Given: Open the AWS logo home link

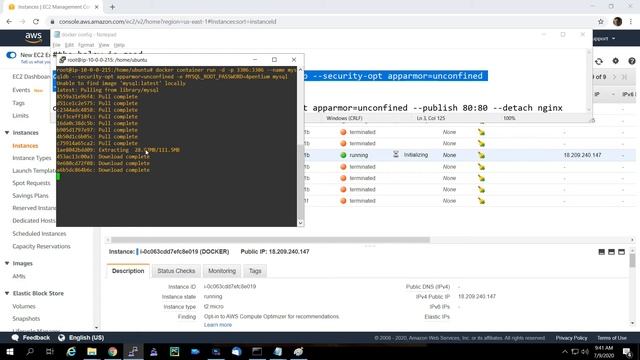Looking at the screenshot, I should (x=33, y=38).
